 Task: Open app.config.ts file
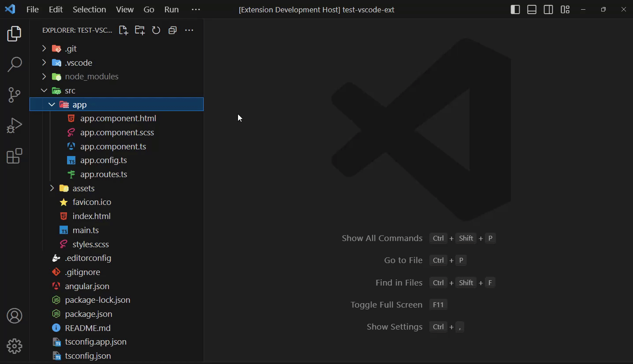click(x=116, y=160)
